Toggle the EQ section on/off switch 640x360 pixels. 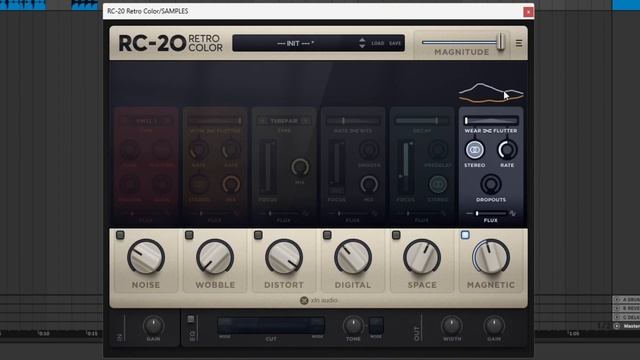pos(191,319)
